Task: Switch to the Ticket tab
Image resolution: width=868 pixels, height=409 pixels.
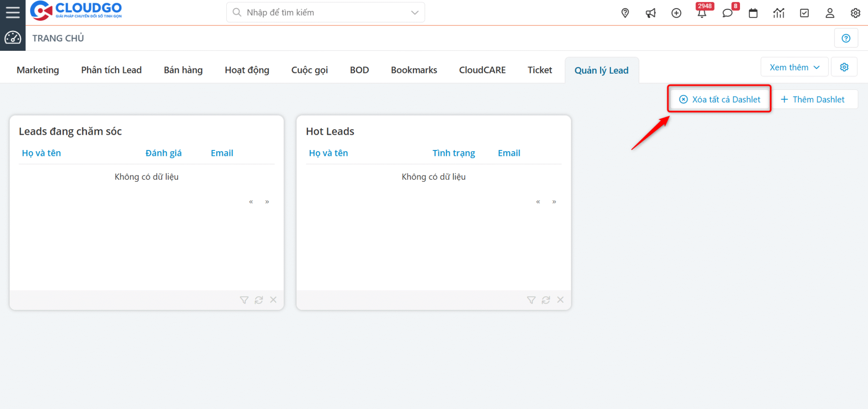Action: 540,70
